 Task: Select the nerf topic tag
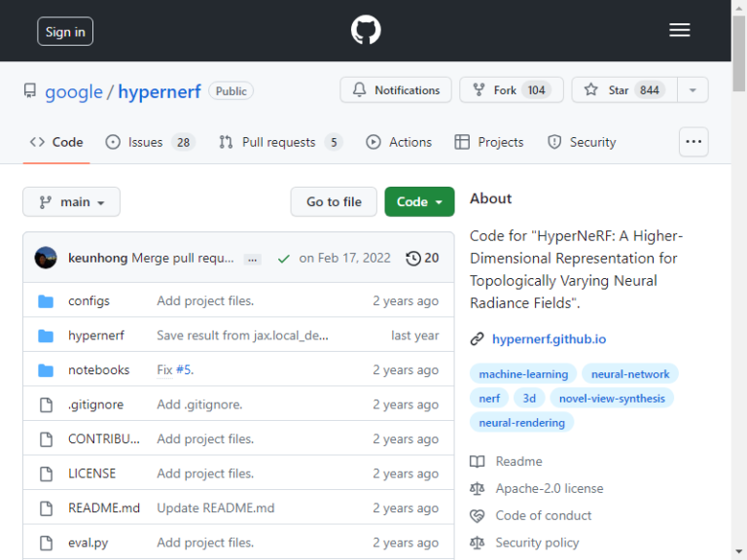point(489,398)
